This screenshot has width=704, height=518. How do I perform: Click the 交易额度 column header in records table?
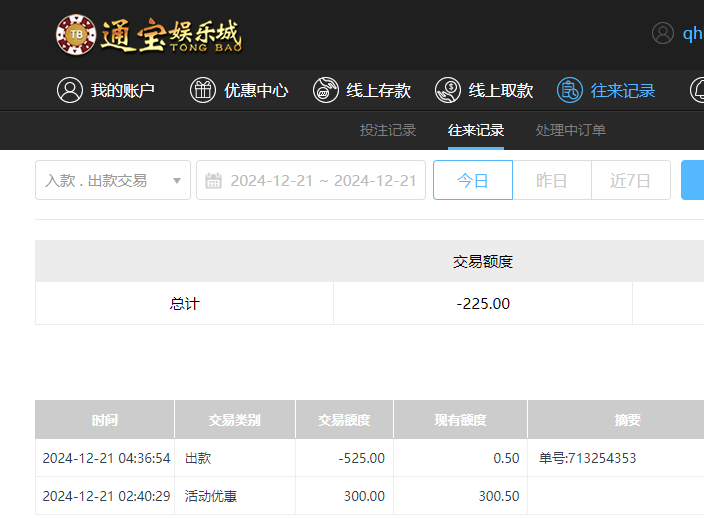point(344,419)
